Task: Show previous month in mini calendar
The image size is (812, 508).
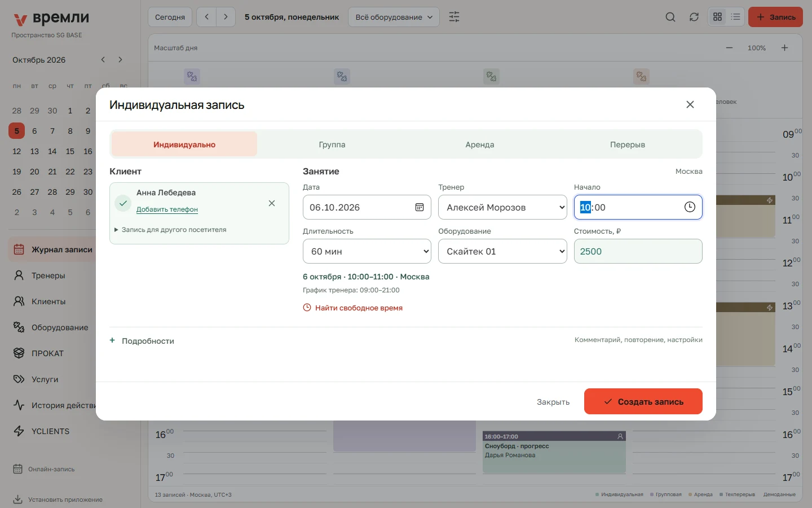Action: tap(103, 60)
